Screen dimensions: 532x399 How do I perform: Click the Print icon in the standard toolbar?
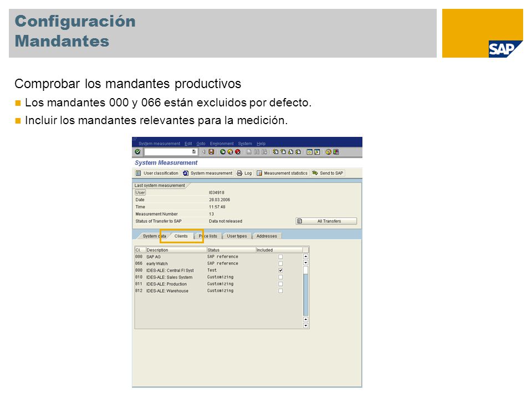pos(249,152)
